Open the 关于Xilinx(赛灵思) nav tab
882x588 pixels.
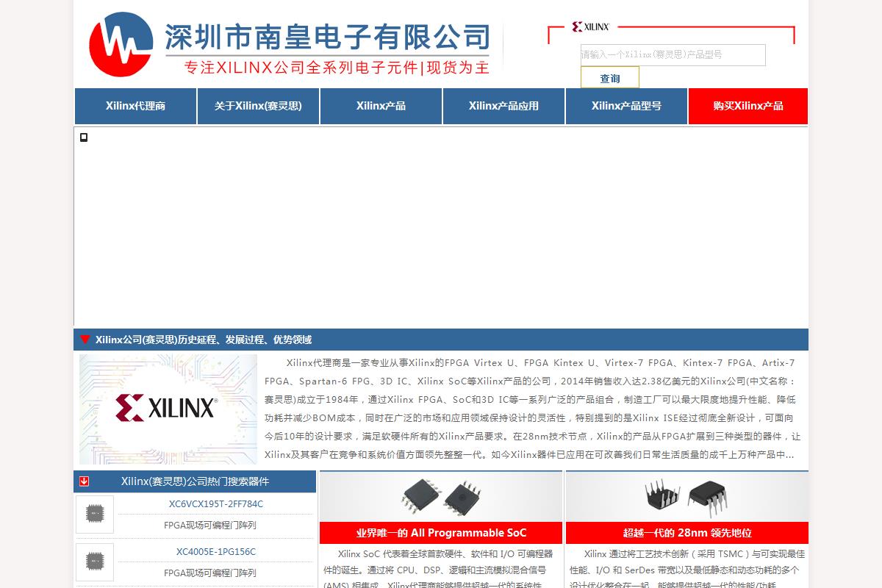(x=258, y=106)
